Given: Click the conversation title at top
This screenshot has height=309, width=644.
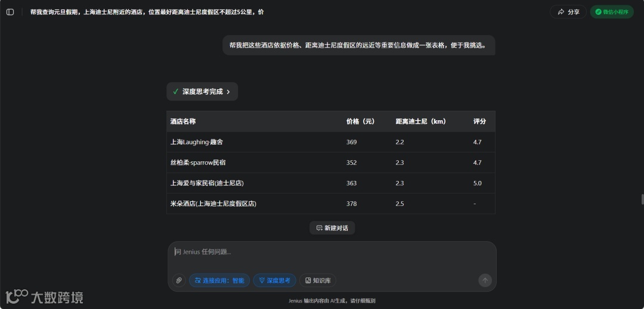Looking at the screenshot, I should pyautogui.click(x=147, y=12).
